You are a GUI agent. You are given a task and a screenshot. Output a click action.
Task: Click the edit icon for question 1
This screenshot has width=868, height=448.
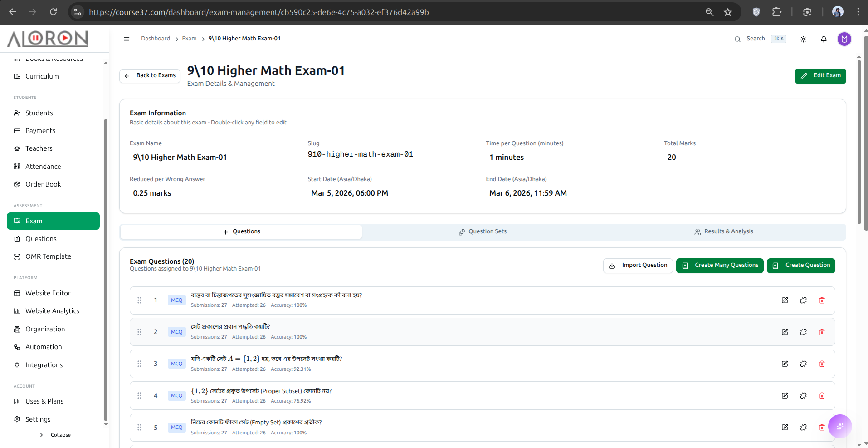[x=785, y=300]
